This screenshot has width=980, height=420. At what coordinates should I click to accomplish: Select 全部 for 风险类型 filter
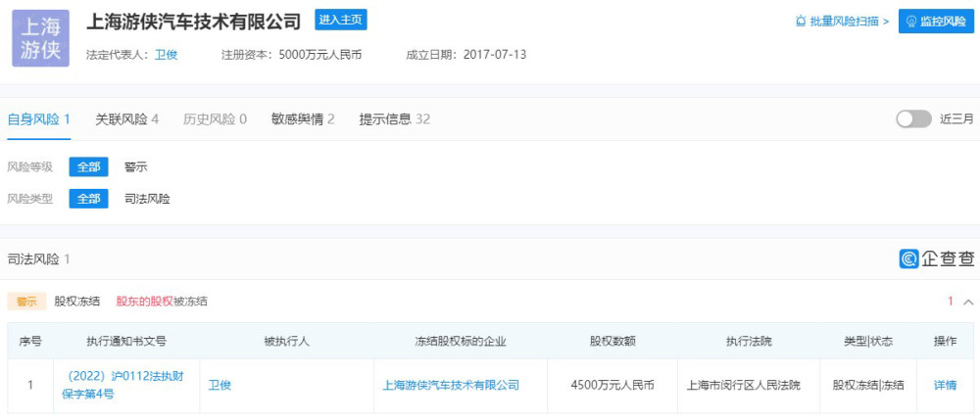pos(89,199)
